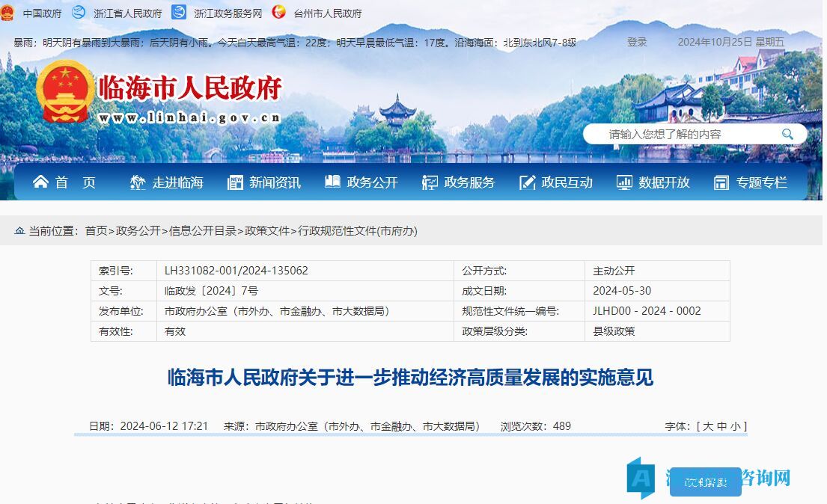Set font size to 中
The height and width of the screenshot is (504, 827).
(721, 426)
